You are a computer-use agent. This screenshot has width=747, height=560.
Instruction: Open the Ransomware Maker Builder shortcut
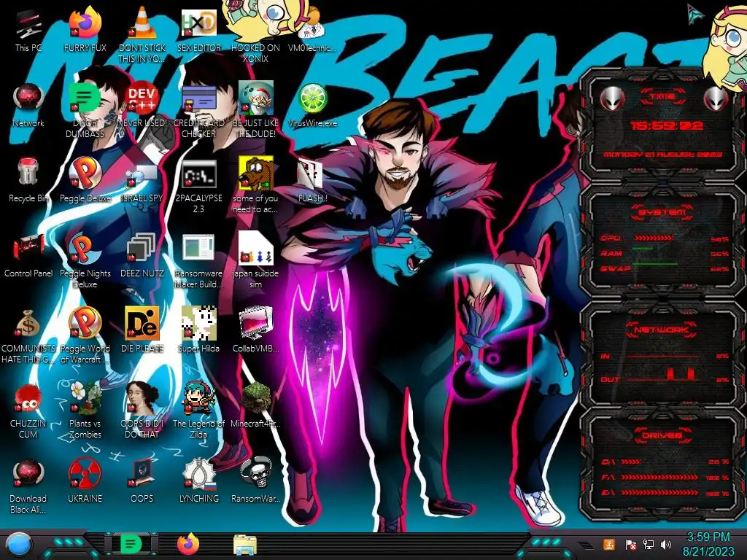click(x=198, y=261)
